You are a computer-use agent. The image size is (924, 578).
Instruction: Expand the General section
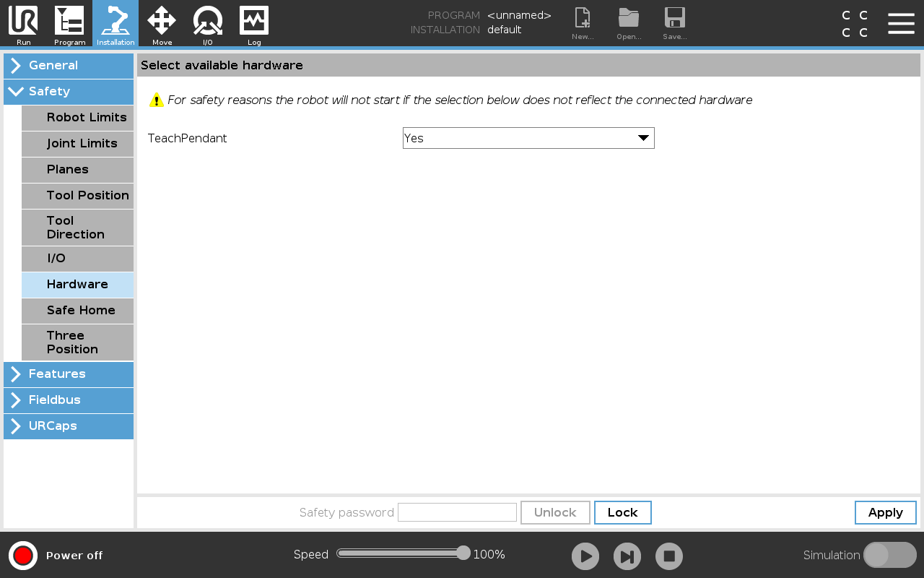tap(69, 65)
